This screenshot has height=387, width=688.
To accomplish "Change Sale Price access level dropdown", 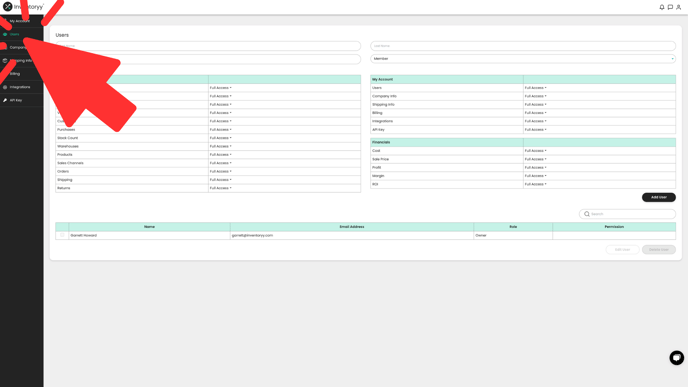I will (535, 159).
